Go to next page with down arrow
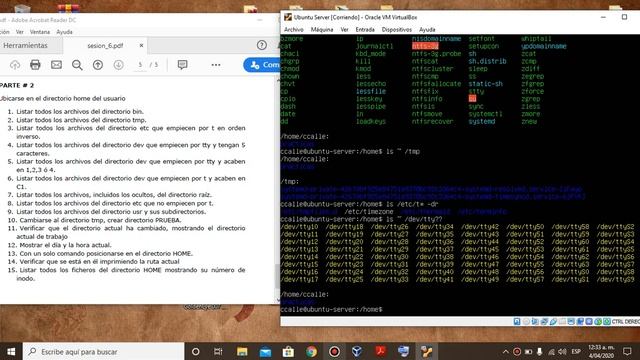640x360 pixels. (x=118, y=64)
